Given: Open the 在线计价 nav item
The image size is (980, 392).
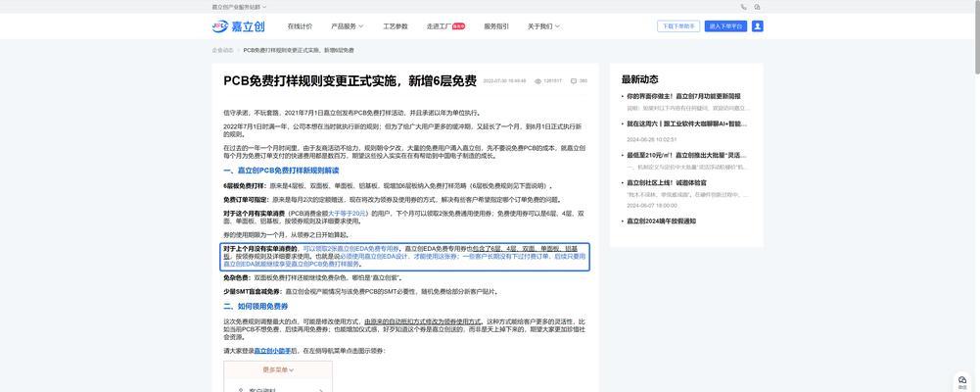Looking at the screenshot, I should pos(300,26).
